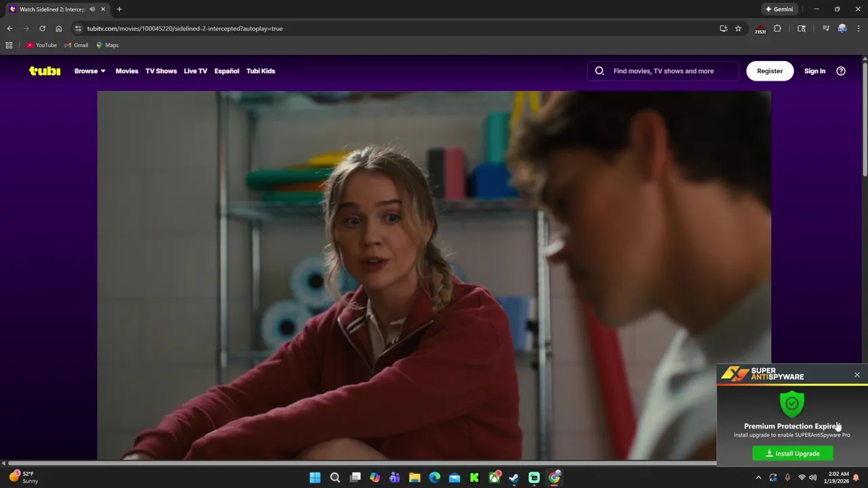
Task: Open a new browser tab
Action: (x=119, y=9)
